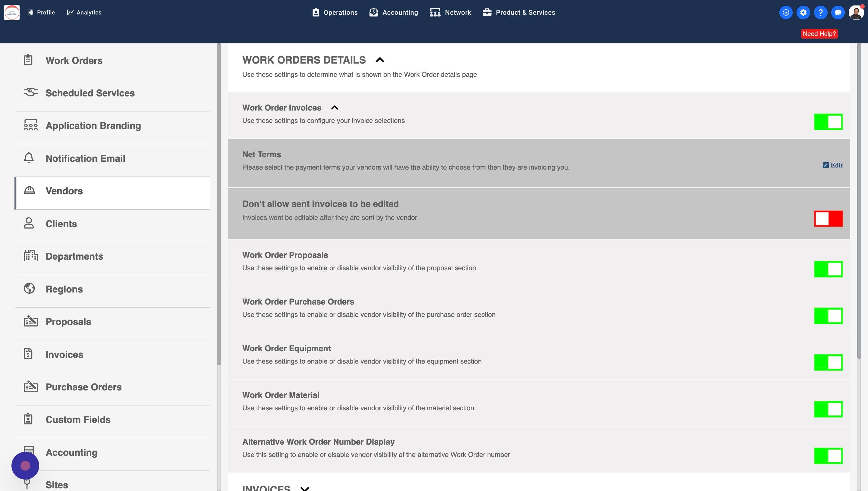The height and width of the screenshot is (491, 868).
Task: Collapse the Work Order Invoices chevron
Action: (334, 108)
